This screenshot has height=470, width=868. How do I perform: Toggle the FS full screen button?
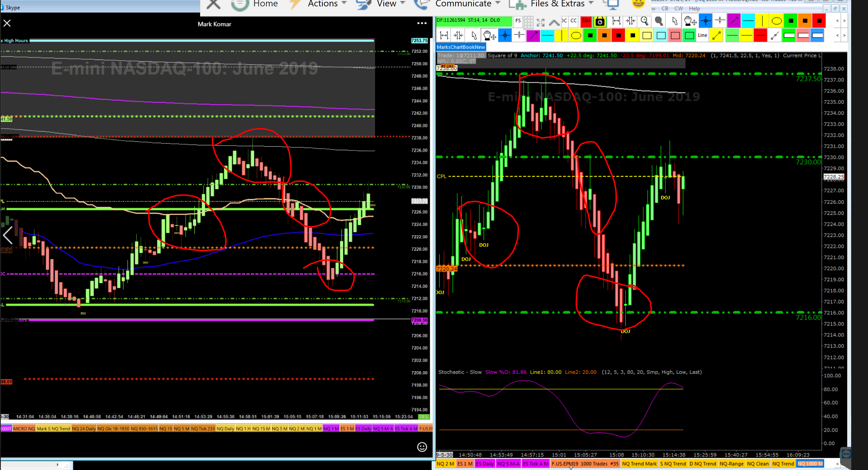tap(518, 21)
